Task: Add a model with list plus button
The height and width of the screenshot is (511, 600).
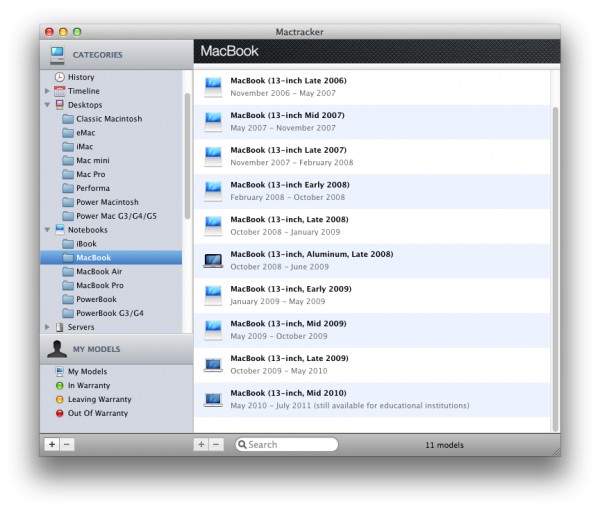Action: 201,444
